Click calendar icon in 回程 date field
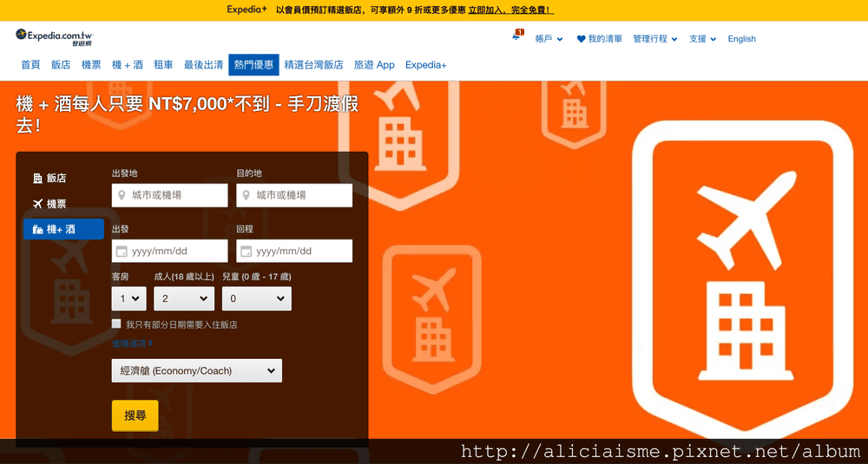Screen dimensions: 868x464 [246, 252]
